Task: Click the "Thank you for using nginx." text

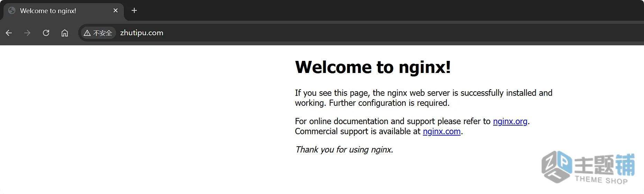Action: coord(344,150)
